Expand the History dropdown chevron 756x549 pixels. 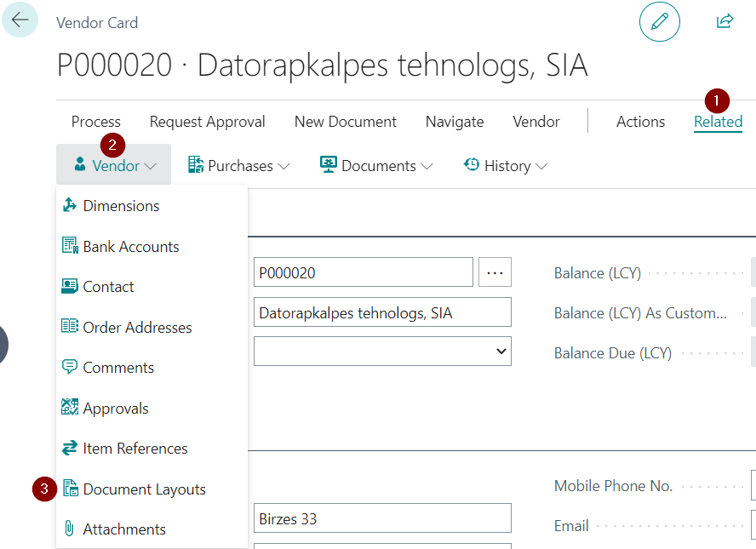click(541, 166)
